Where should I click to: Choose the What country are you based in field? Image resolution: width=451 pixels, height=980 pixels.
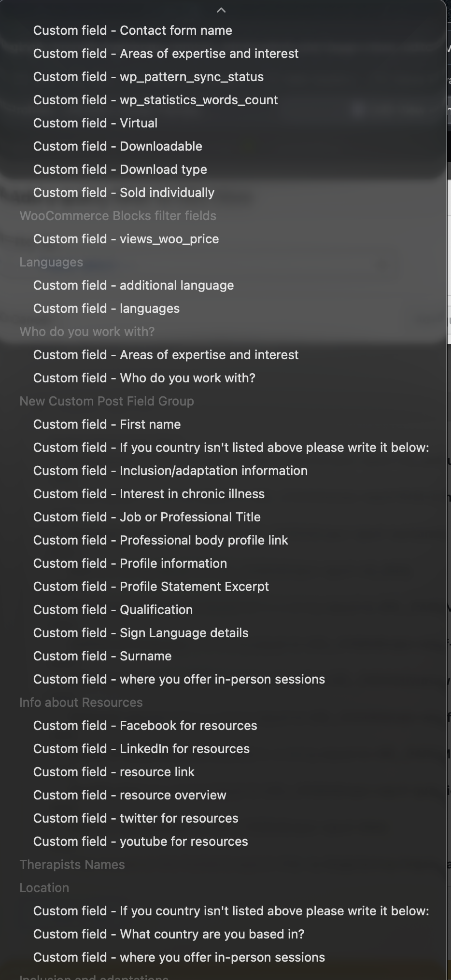click(x=169, y=934)
